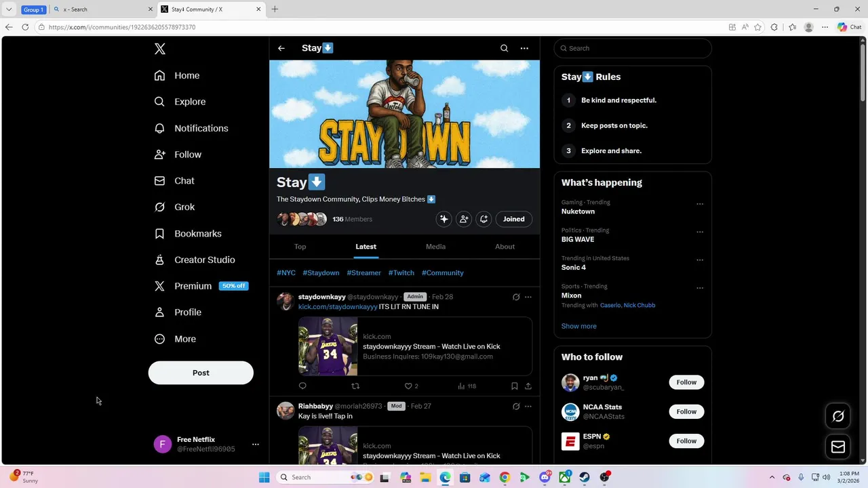Image resolution: width=868 pixels, height=488 pixels.
Task: Open the Lakers stream thumbnail in staydownkayy's post
Action: coord(328,346)
